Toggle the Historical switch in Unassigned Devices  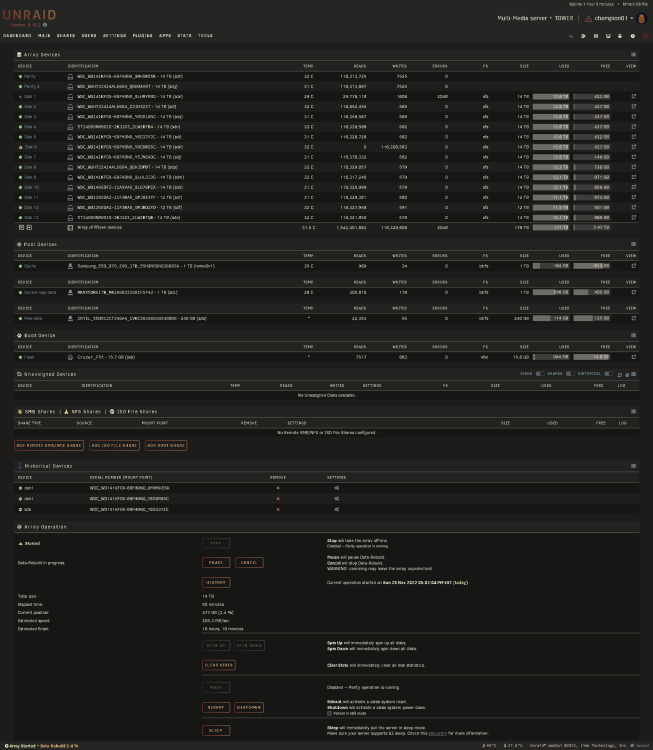(609, 374)
